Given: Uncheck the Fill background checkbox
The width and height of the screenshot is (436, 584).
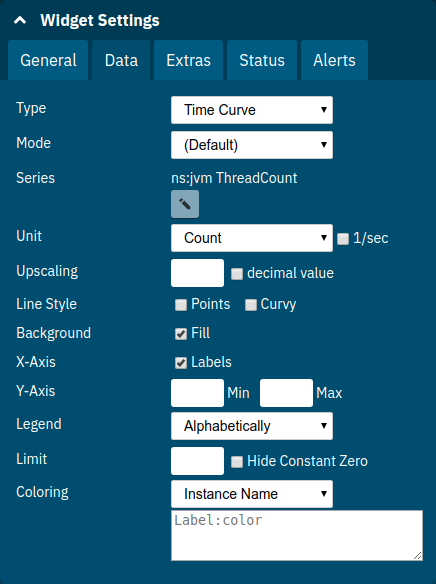Looking at the screenshot, I should coord(181,334).
